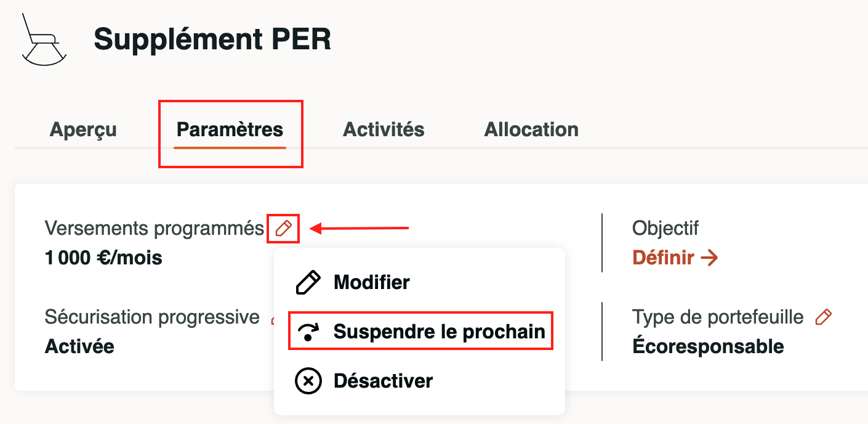Click the pencil icon beside Versements programmés
868x424 pixels.
click(283, 229)
